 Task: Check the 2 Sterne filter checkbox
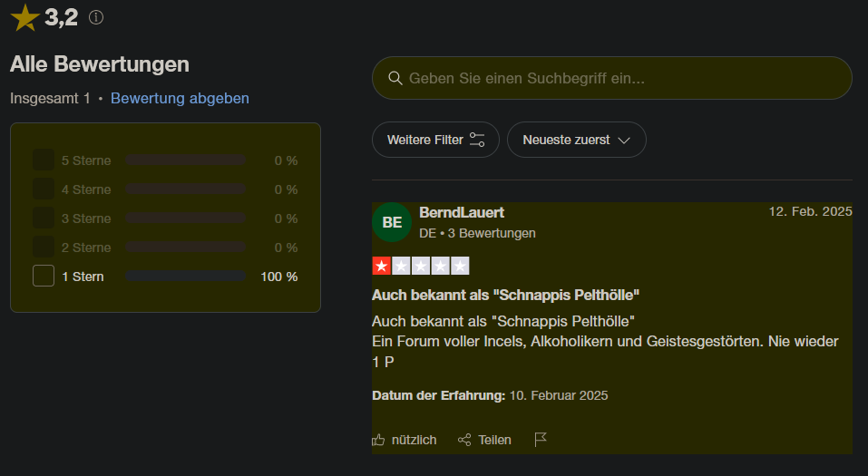coord(44,247)
